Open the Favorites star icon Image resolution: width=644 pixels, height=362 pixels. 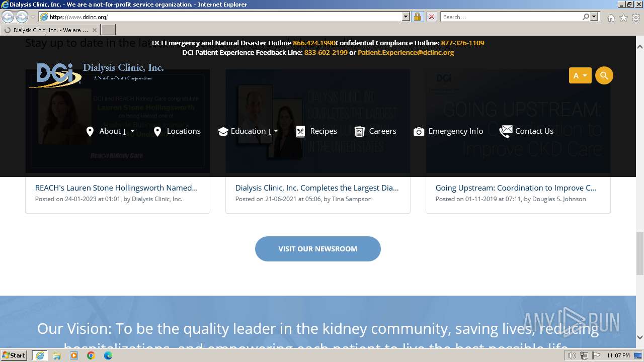point(623,18)
